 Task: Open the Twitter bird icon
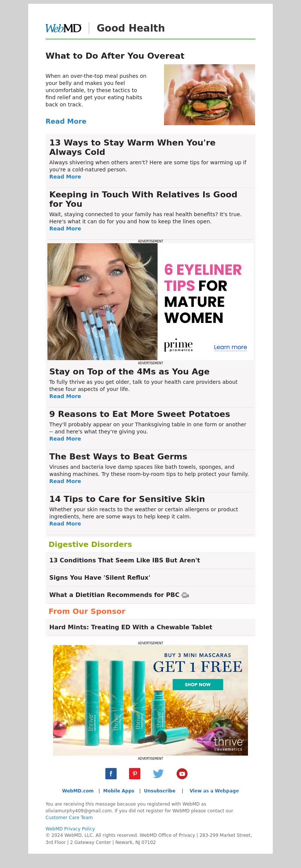158,774
